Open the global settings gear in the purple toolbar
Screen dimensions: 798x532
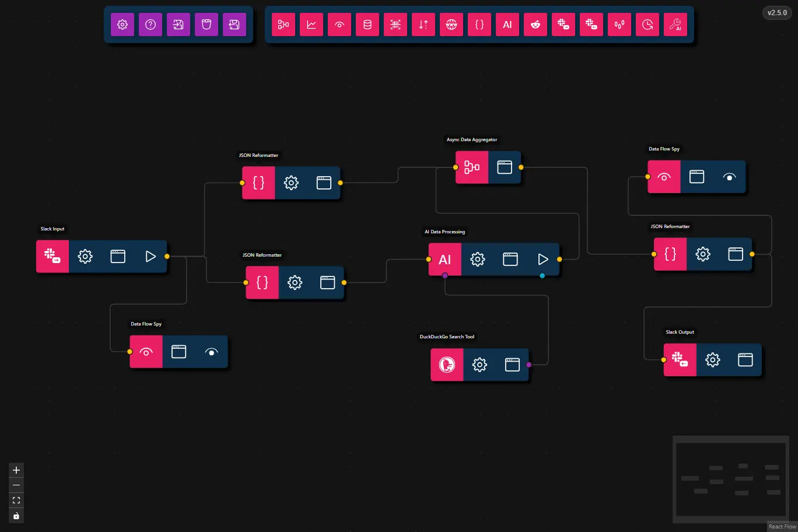(123, 24)
